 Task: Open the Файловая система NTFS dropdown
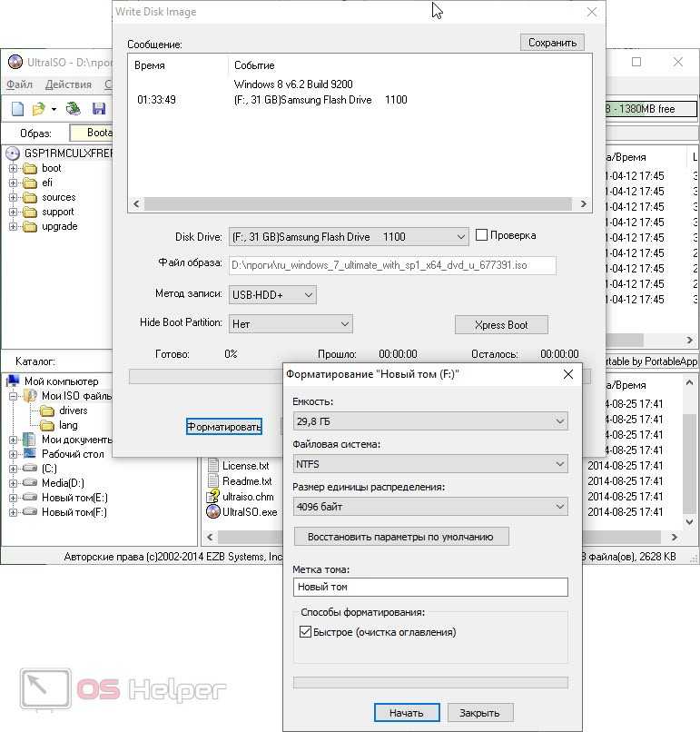click(x=430, y=464)
